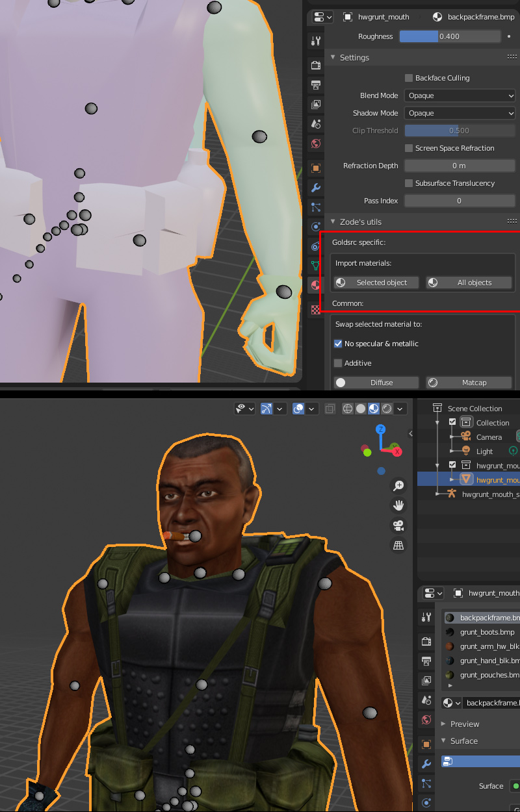Screen dimensions: 520x812
Task: Uncheck No specular & metallic
Action: 338,344
